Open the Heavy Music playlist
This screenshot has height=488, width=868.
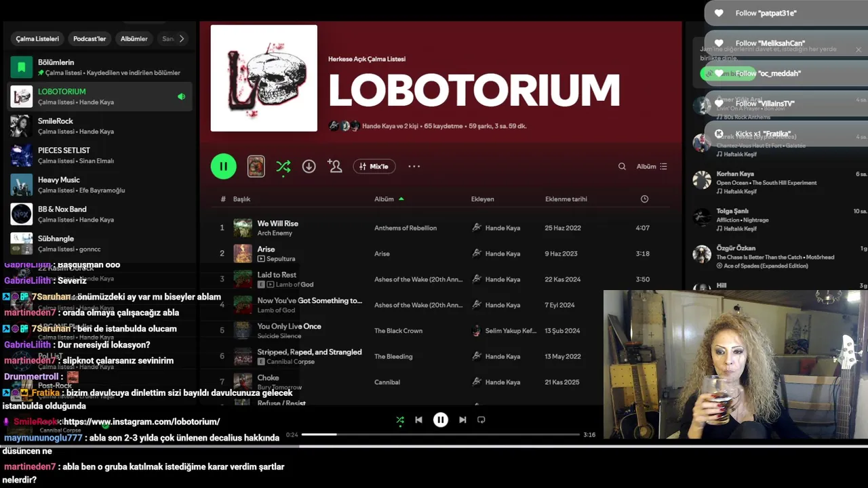point(100,184)
